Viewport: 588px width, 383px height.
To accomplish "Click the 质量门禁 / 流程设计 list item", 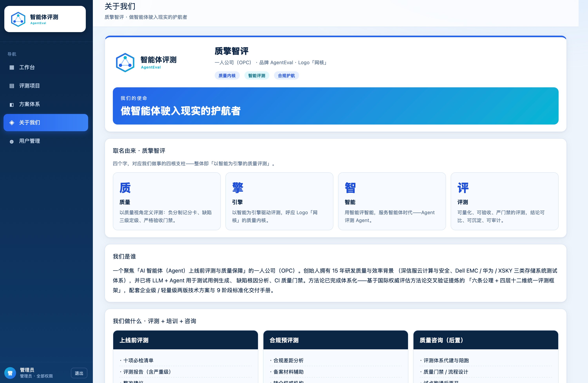I will pos(486,372).
